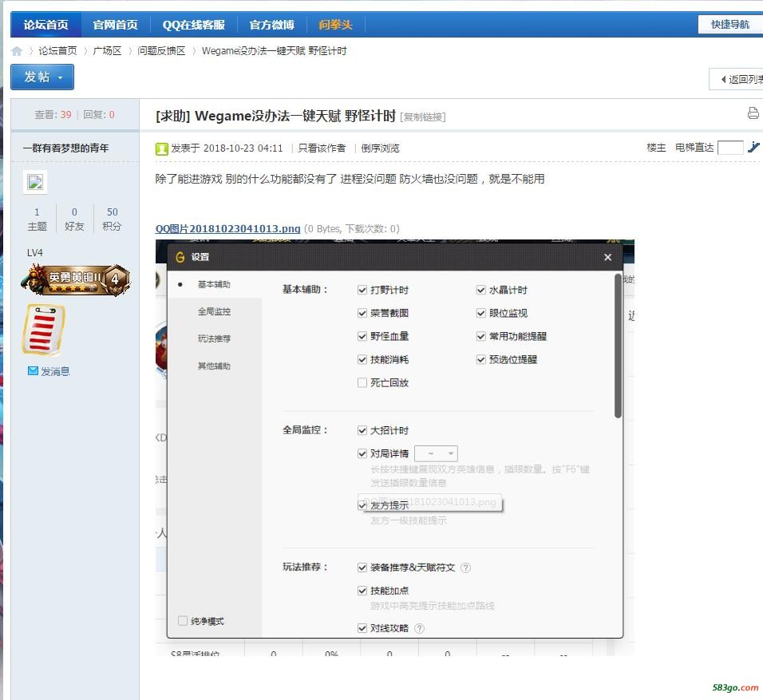Click the 楼主 label
This screenshot has height=700, width=763.
tap(656, 148)
